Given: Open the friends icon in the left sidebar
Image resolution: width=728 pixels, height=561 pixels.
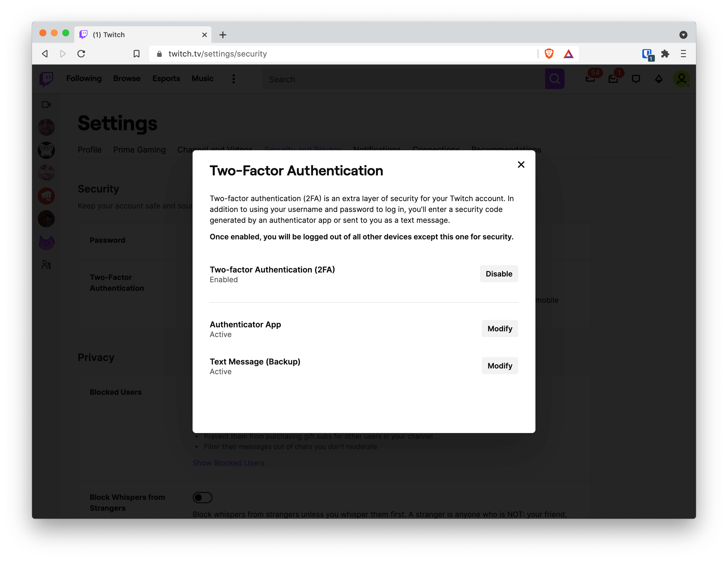Looking at the screenshot, I should click(x=46, y=265).
